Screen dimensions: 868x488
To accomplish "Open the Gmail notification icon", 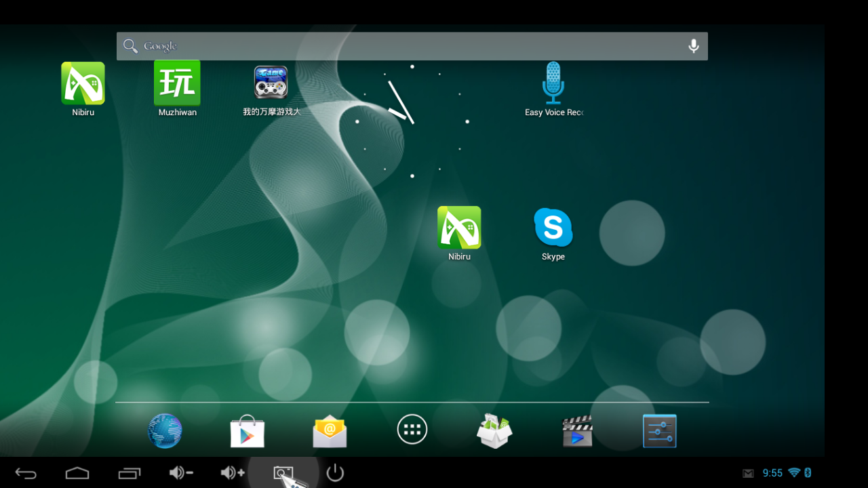I will coord(748,473).
